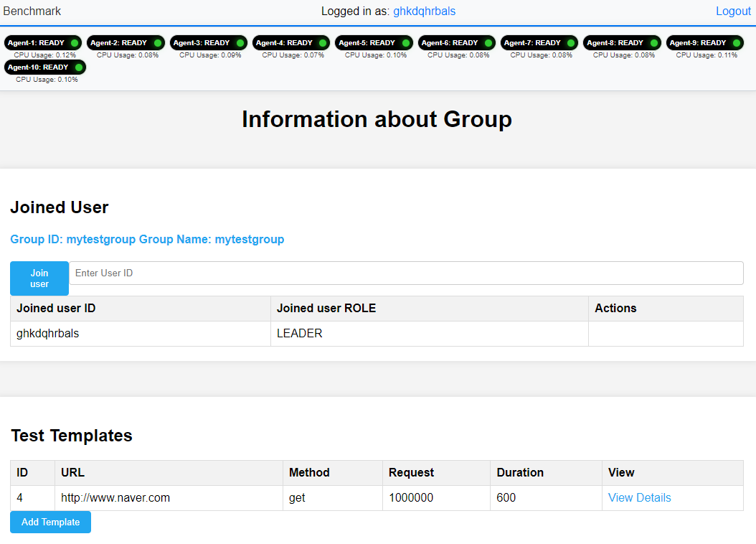
Task: Click the Join user button
Action: pos(39,278)
